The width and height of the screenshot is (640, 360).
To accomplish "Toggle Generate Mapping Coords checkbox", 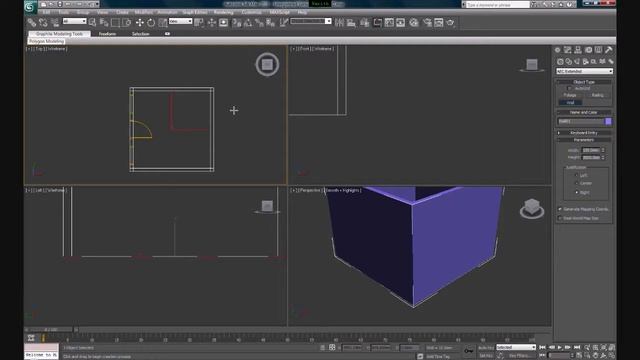I will pyautogui.click(x=560, y=209).
